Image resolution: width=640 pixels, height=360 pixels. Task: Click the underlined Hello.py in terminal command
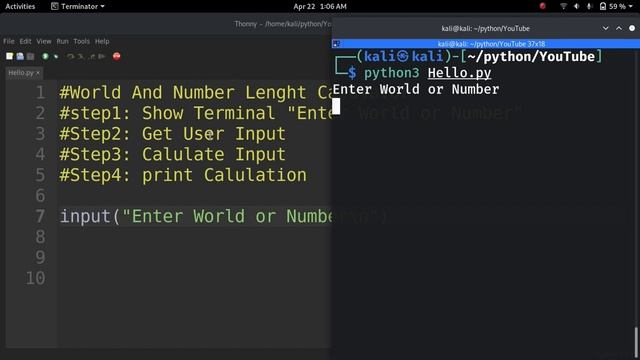click(x=459, y=73)
